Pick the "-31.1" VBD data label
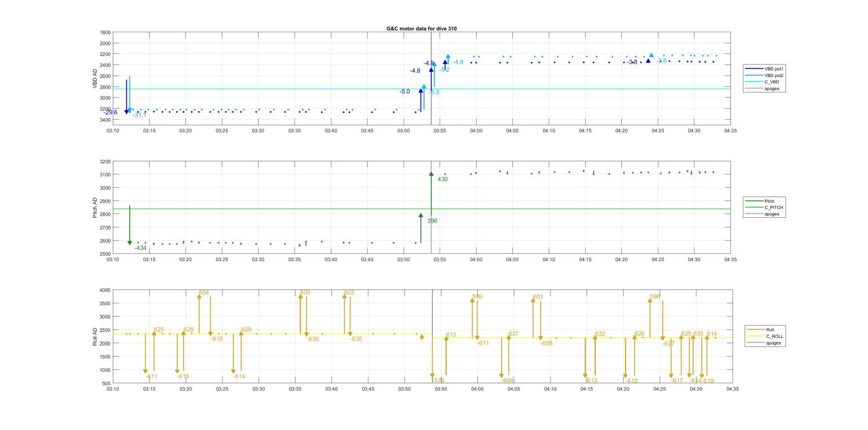 (139, 115)
